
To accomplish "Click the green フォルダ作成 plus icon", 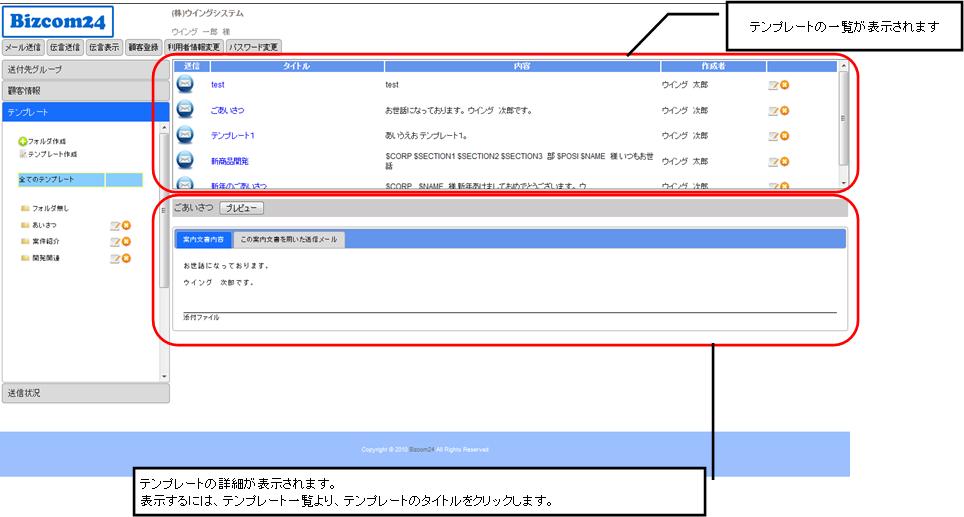I will click(x=23, y=142).
